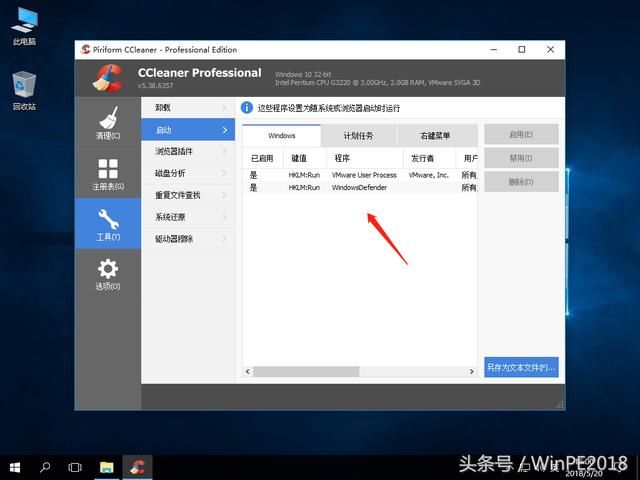This screenshot has height=480, width=640.
Task: Select the WindowsDefender row
Action: pos(360,188)
